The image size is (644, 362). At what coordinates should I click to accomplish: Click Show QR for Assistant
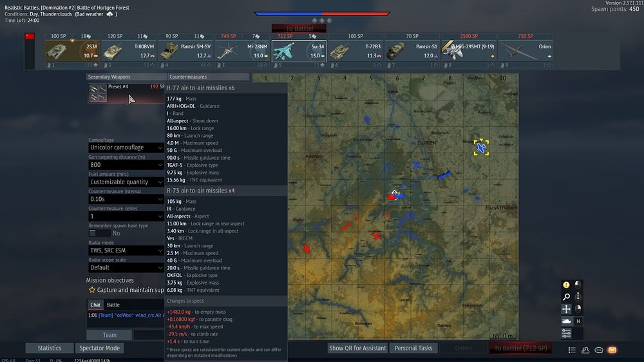[357, 348]
